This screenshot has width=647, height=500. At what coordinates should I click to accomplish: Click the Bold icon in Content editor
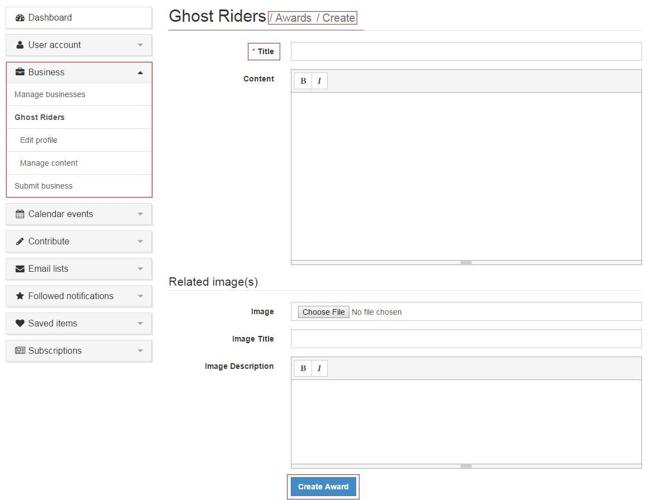[303, 81]
